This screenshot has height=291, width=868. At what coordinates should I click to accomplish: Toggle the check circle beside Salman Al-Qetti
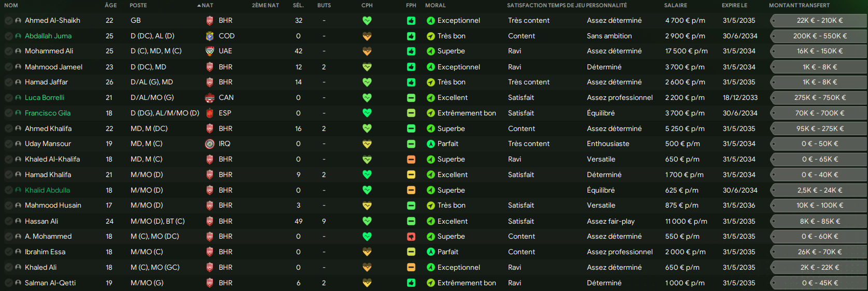point(8,283)
